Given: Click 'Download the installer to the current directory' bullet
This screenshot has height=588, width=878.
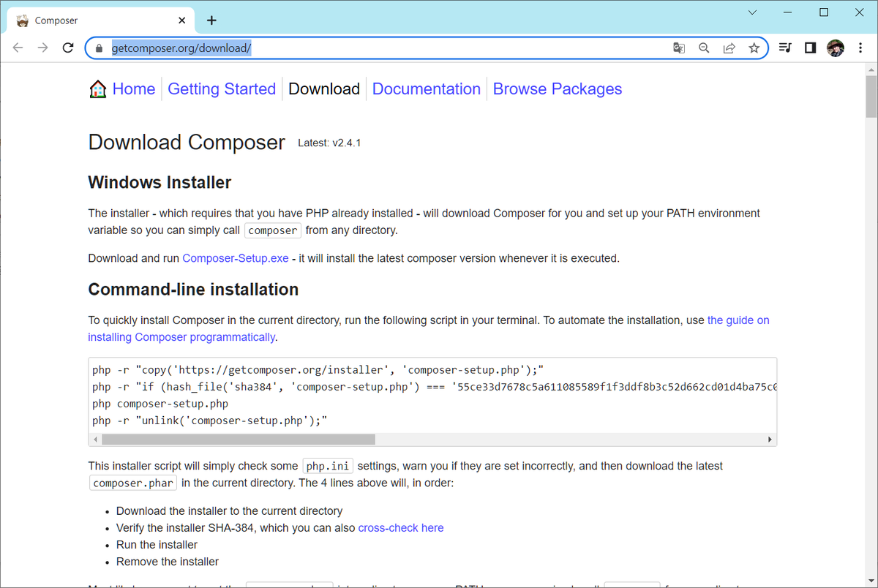Looking at the screenshot, I should (x=229, y=511).
